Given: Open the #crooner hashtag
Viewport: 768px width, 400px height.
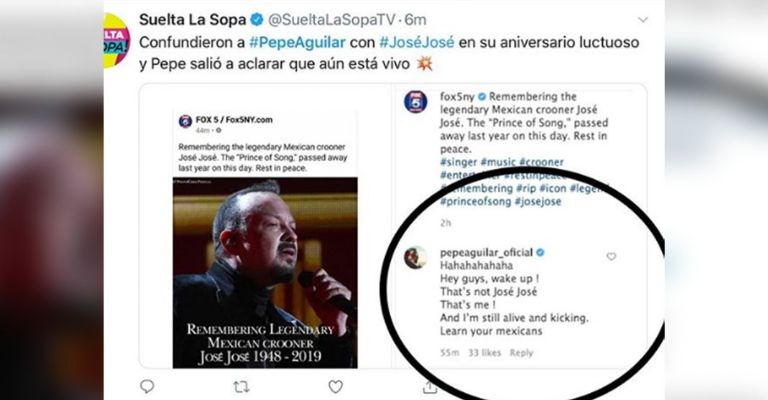Looking at the screenshot, I should coord(541,162).
